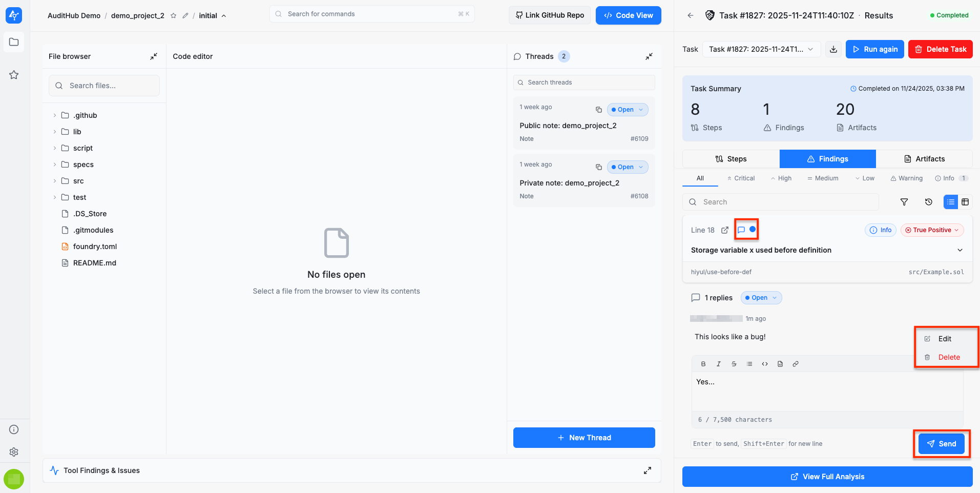Click the Run again button

click(x=874, y=49)
